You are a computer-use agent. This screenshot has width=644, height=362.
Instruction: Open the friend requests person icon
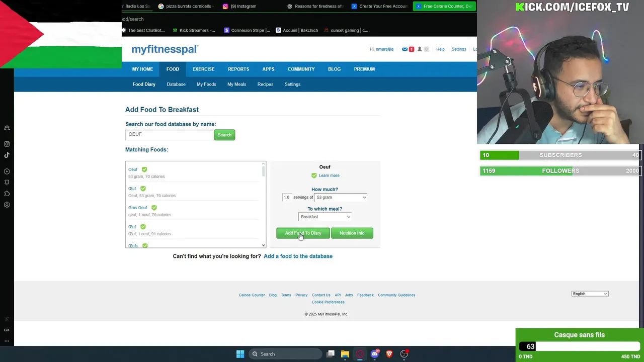coord(420,49)
